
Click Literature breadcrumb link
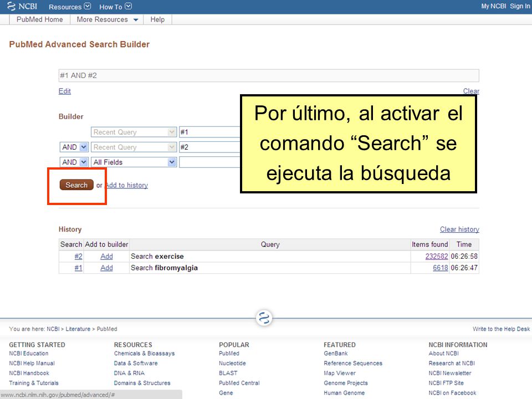[78, 329]
